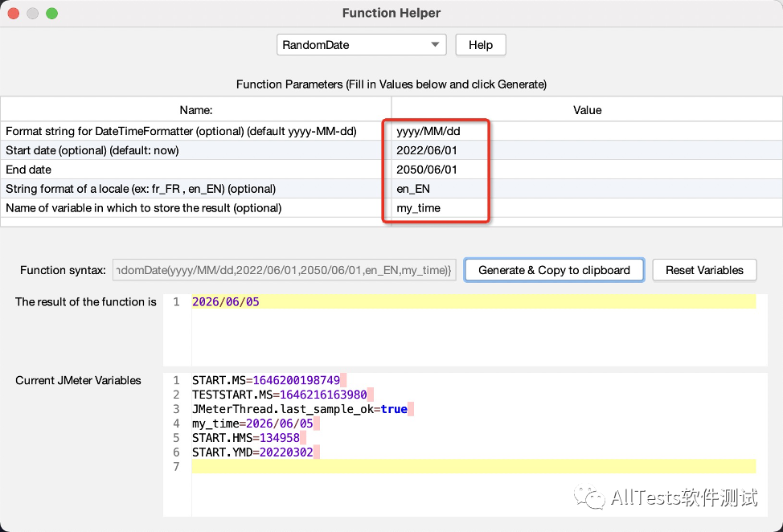The height and width of the screenshot is (532, 783).
Task: Click Generate & Copy to clipboard
Action: click(554, 270)
